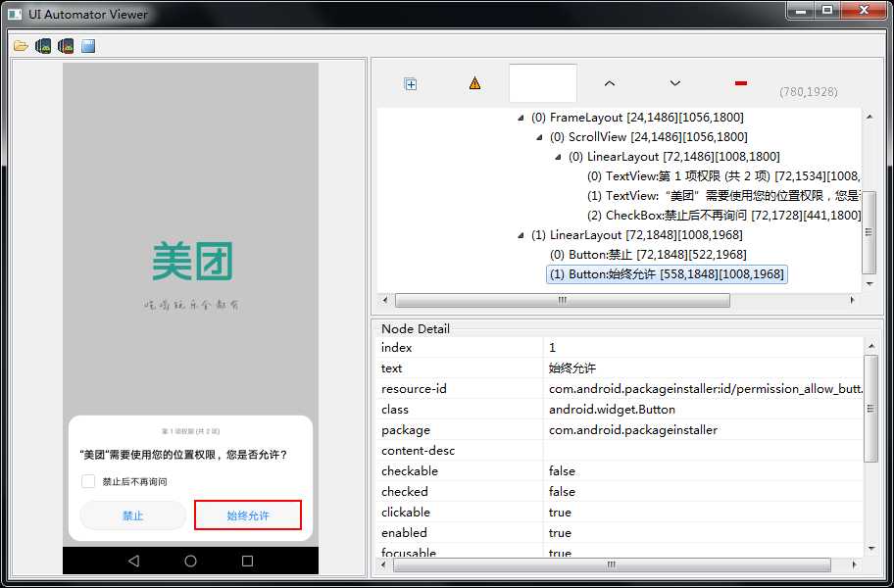This screenshot has width=894, height=588.
Task: Tap the home circle in phone navigation bar
Action: (190, 562)
